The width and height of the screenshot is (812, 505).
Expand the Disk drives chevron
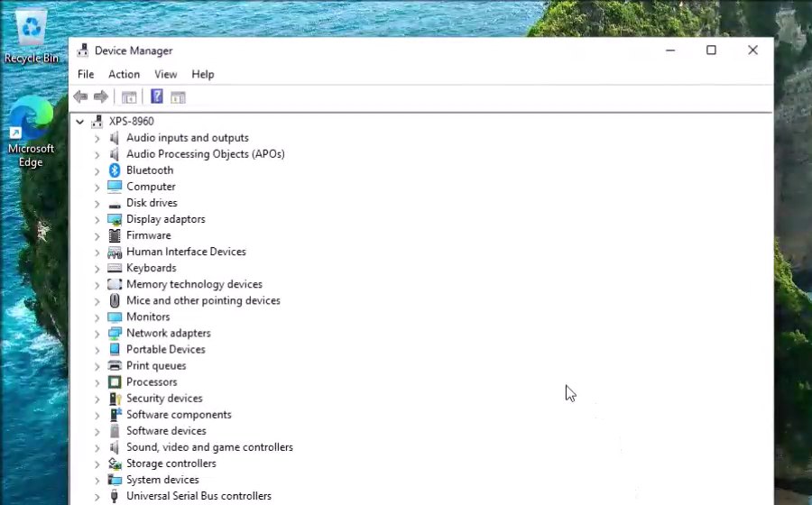pyautogui.click(x=97, y=203)
